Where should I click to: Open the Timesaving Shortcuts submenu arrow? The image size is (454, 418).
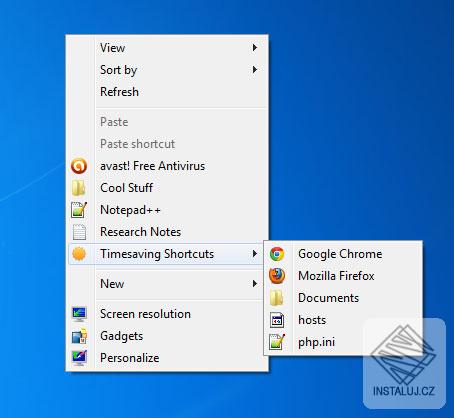255,254
